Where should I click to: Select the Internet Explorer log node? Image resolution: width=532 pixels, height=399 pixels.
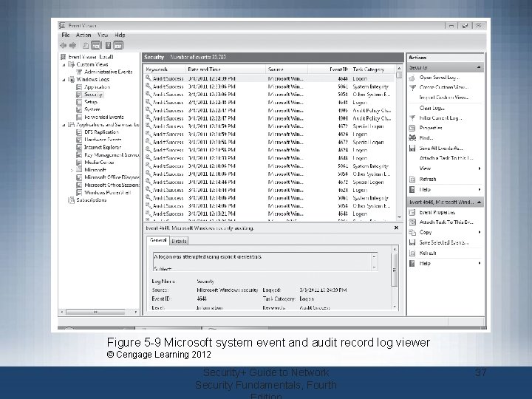(102, 147)
